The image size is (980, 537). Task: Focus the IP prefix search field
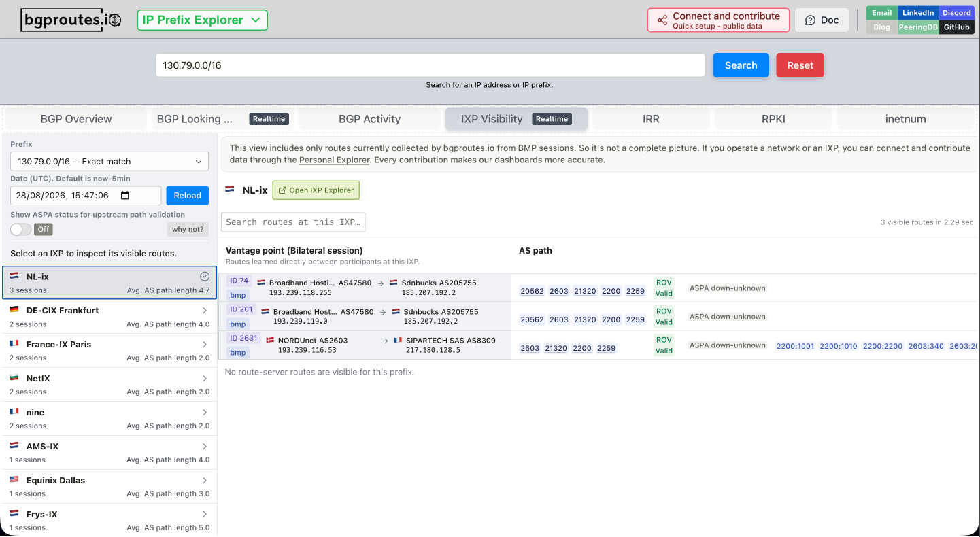click(430, 65)
